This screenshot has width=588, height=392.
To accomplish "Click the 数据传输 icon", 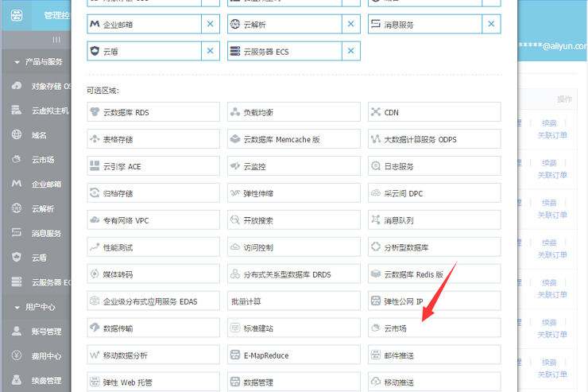I will [95, 327].
